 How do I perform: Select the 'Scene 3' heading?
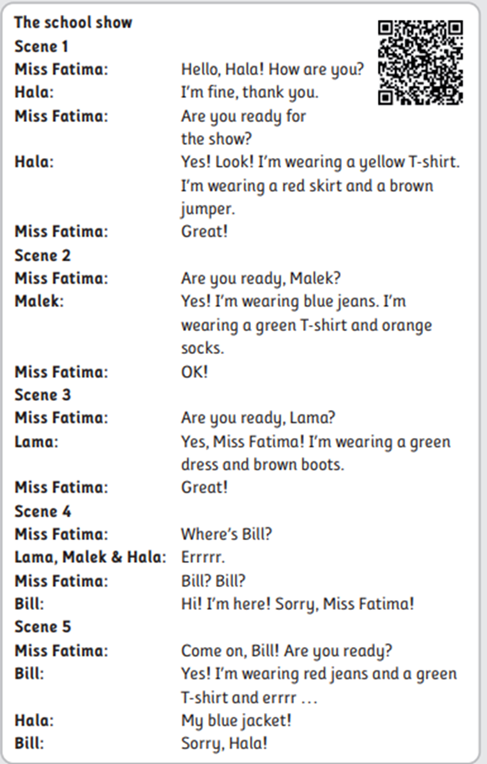pos(42,394)
